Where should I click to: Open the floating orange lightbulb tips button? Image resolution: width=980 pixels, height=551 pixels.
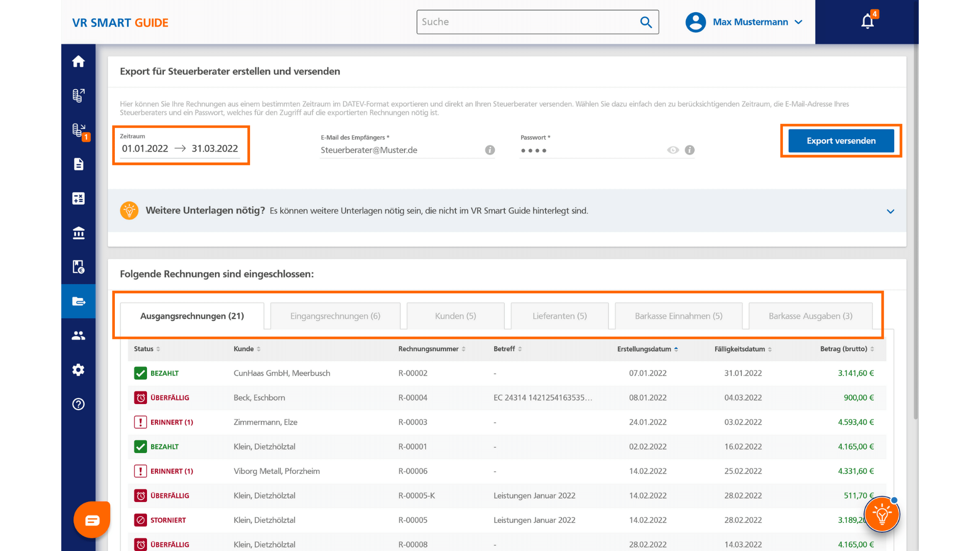pos(881,514)
